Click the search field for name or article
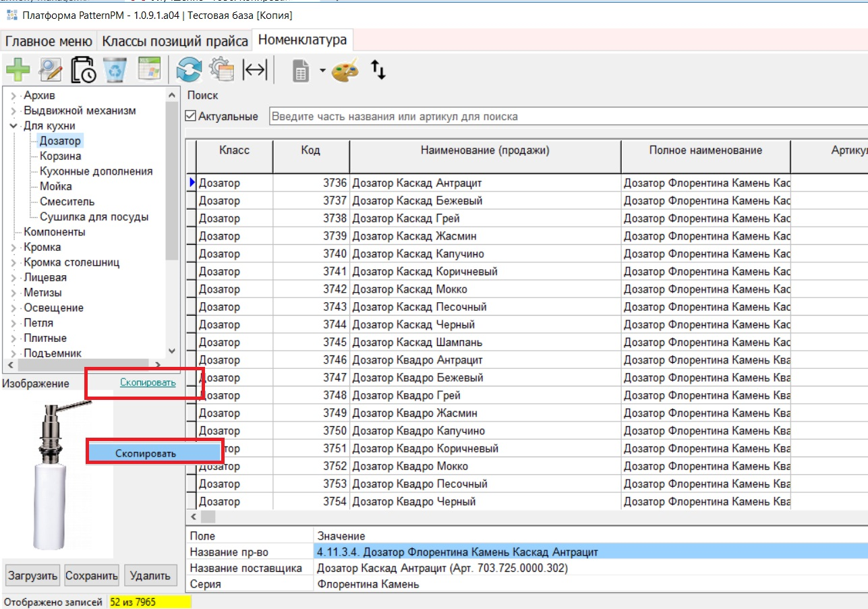Viewport: 868px width, 609px height. coord(567,116)
